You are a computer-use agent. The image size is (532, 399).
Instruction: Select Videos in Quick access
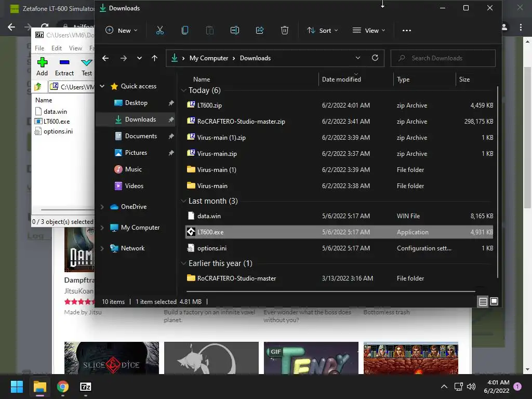pos(134,186)
